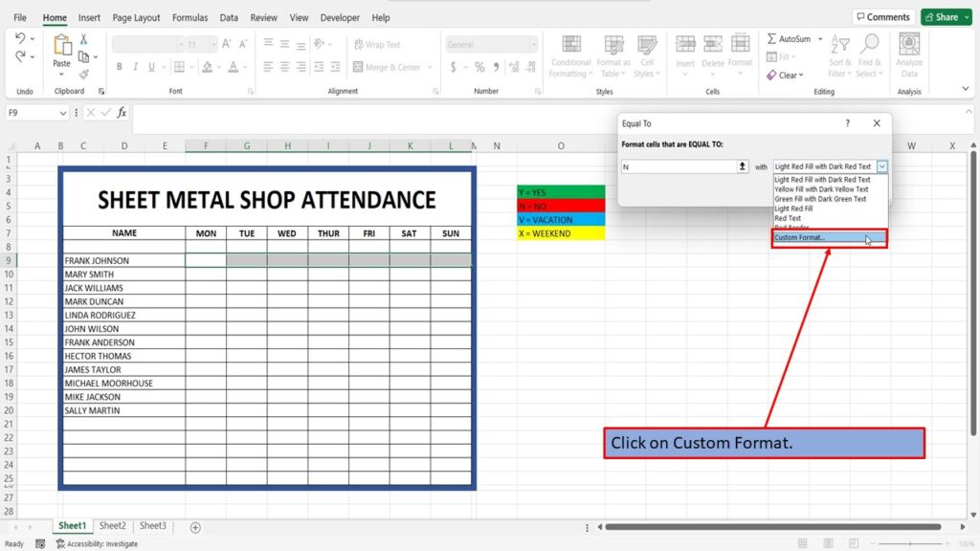Image resolution: width=980 pixels, height=551 pixels.
Task: Switch to the Formulas ribbon tab
Action: (189, 17)
